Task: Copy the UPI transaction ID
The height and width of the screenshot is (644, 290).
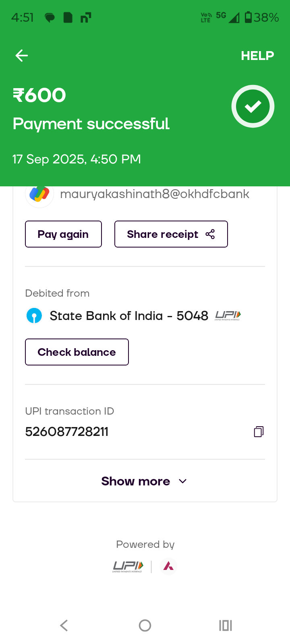Action: [x=259, y=432]
